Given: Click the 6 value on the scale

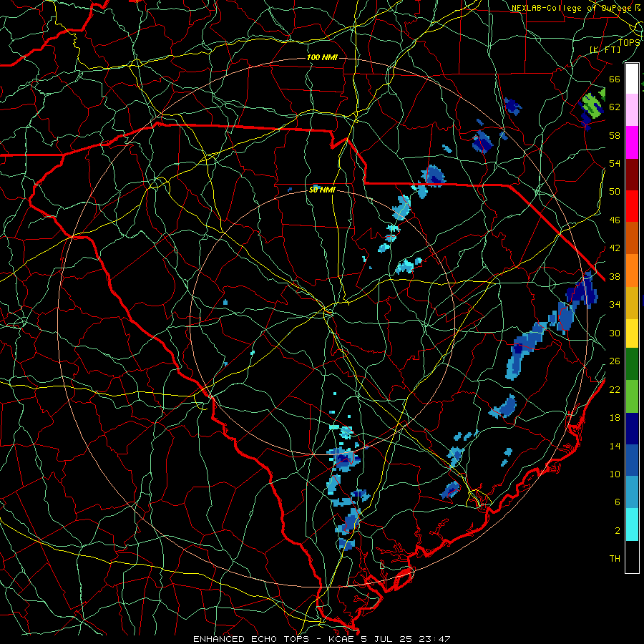Looking at the screenshot, I should (618, 502).
